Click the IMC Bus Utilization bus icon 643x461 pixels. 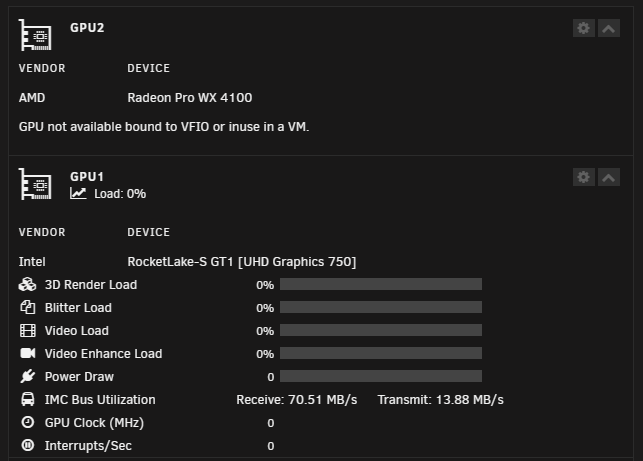tap(27, 399)
